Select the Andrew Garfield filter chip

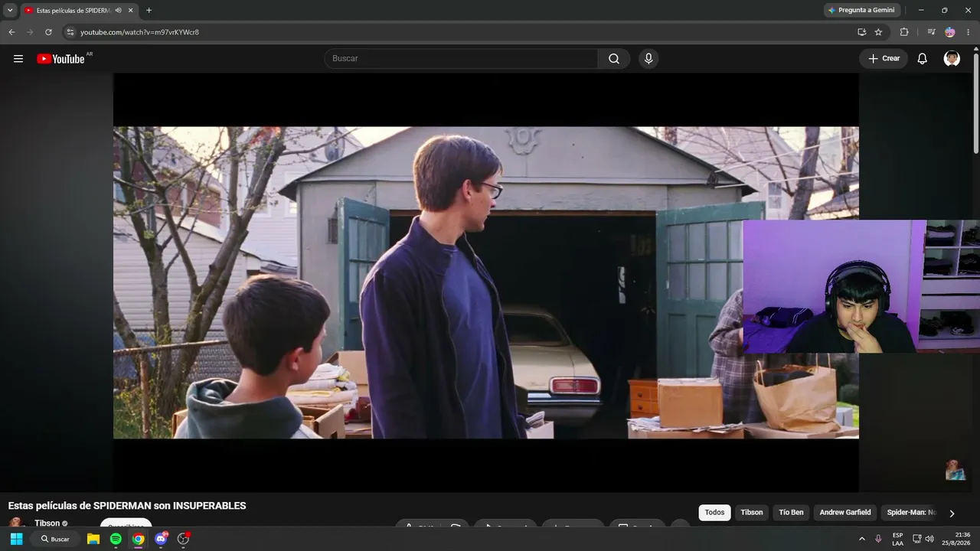click(x=845, y=513)
